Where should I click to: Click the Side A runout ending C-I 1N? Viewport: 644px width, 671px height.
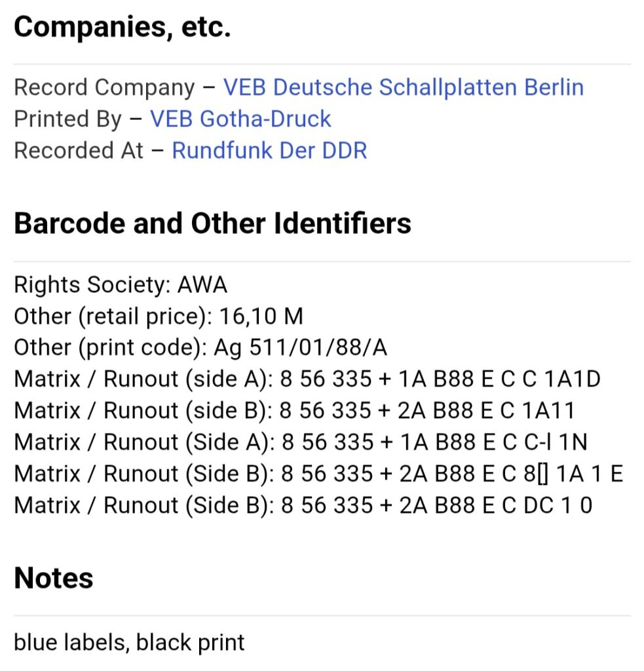point(301,442)
